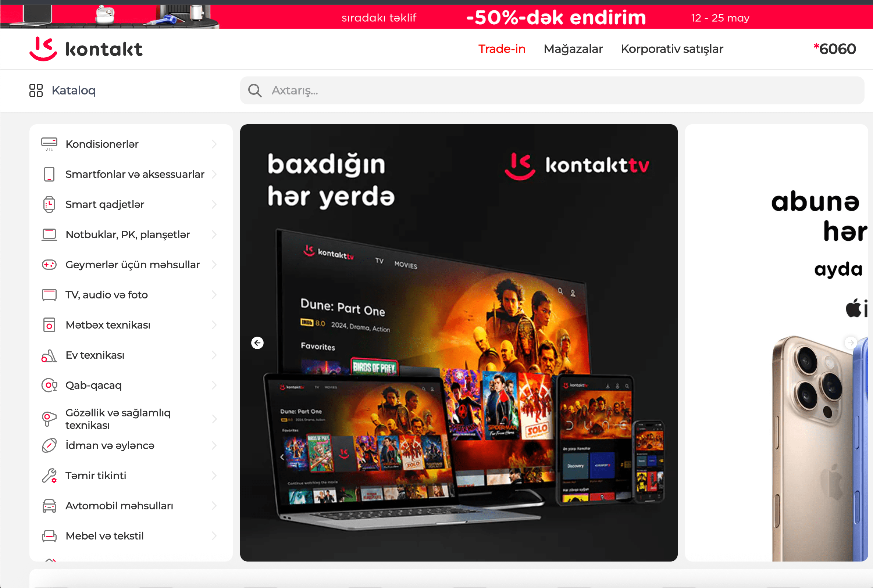Click the sofa icon beside Mebel və tekstil
The width and height of the screenshot is (873, 588).
point(49,536)
